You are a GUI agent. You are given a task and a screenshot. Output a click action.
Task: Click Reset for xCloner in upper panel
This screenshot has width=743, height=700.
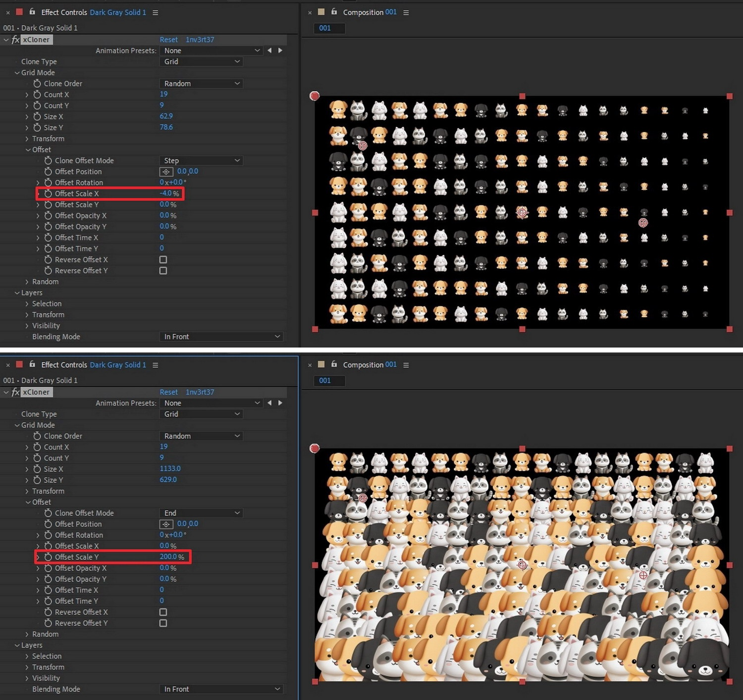pyautogui.click(x=169, y=40)
